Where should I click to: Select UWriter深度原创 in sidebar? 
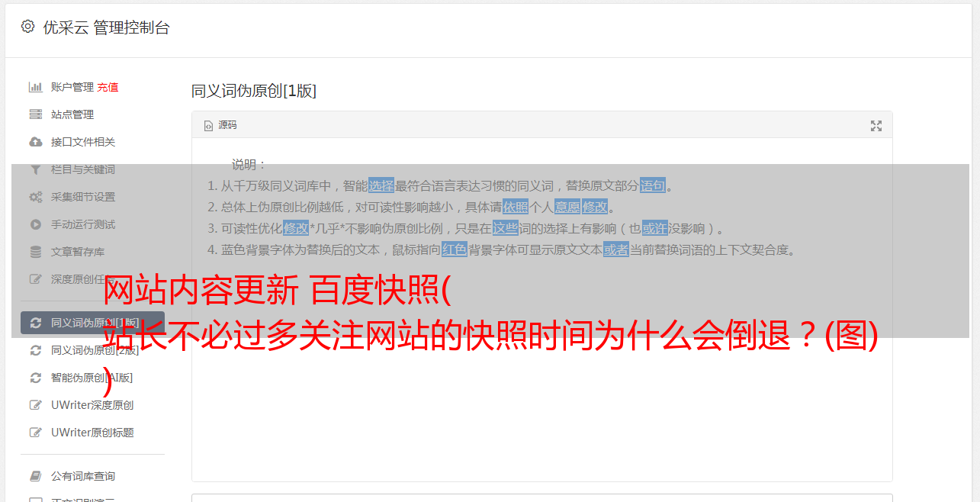[x=92, y=405]
